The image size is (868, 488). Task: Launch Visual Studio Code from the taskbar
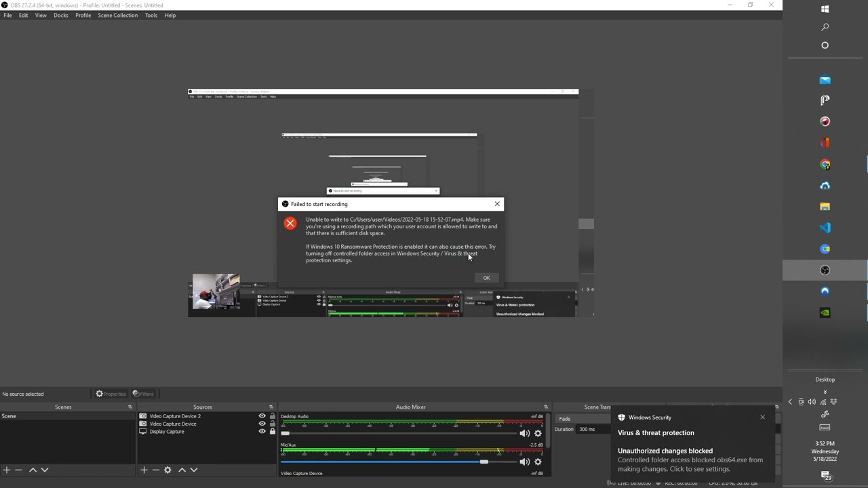825,228
